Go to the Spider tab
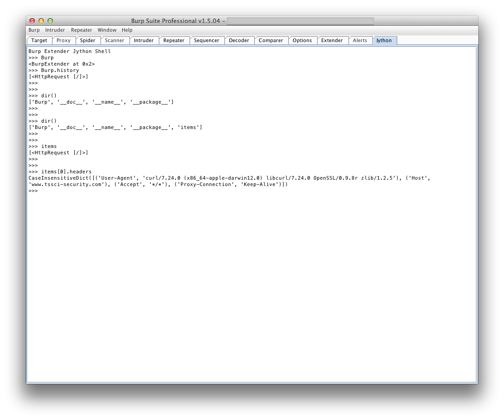Image resolution: width=504 pixels, height=420 pixels. pyautogui.click(x=88, y=40)
